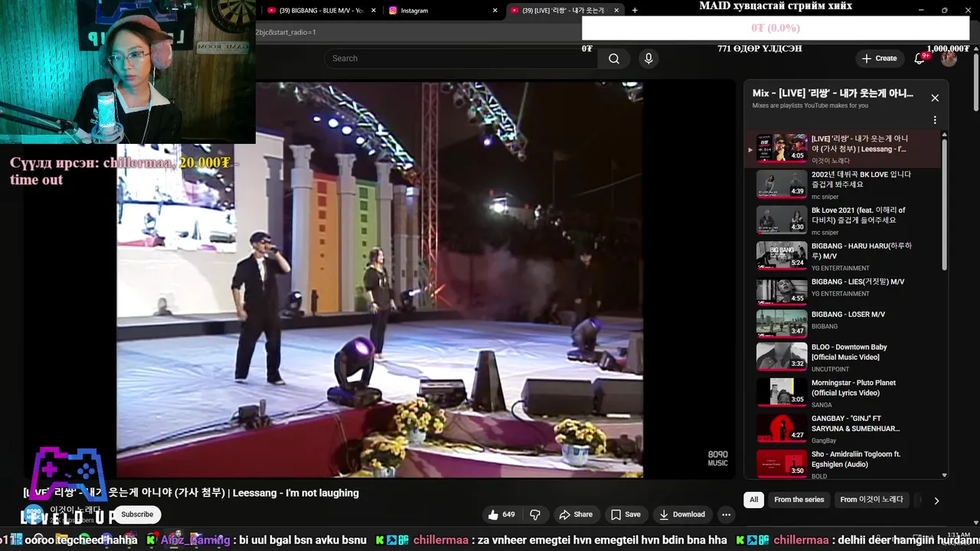Share the video
Viewport: 980px width, 551px height.
click(575, 514)
